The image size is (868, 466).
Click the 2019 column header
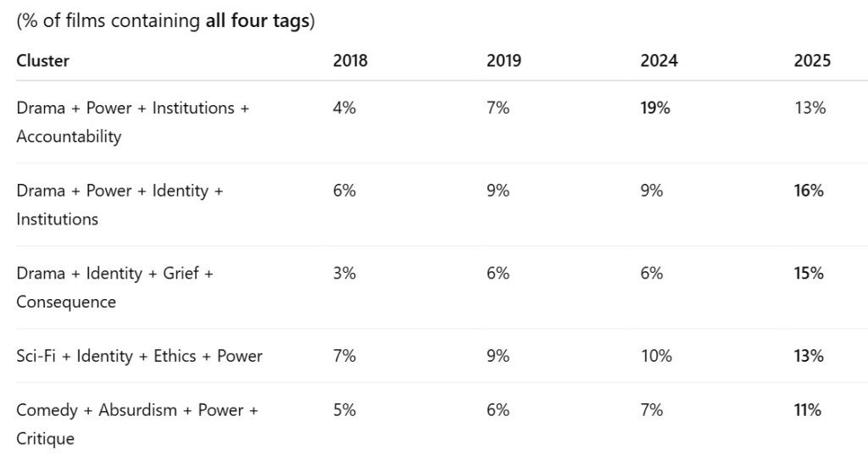tap(504, 60)
